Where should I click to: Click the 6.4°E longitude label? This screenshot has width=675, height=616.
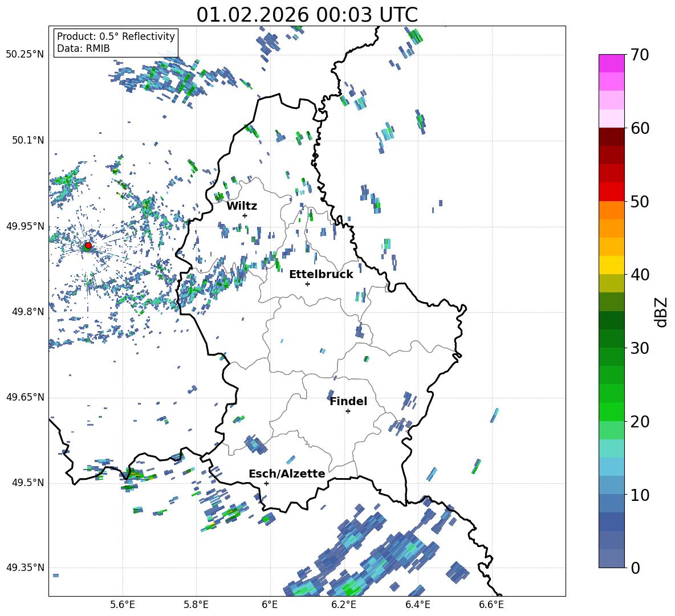point(417,605)
